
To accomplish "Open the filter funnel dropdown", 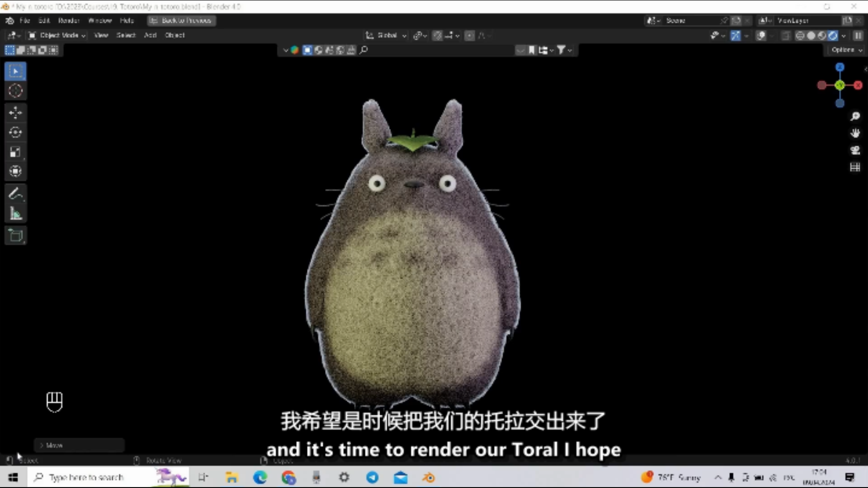I will (x=564, y=50).
